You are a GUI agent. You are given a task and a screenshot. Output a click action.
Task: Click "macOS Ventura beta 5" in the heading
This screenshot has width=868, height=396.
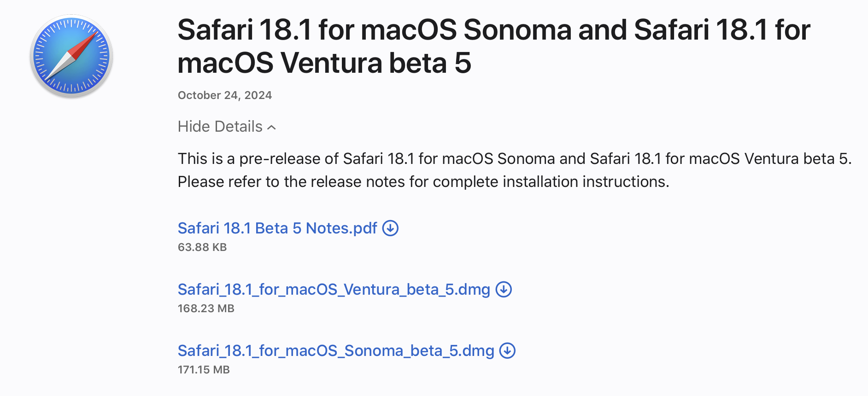pyautogui.click(x=324, y=63)
